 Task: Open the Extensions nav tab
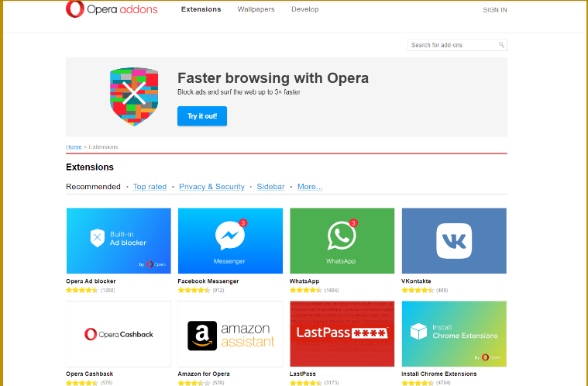(x=201, y=9)
